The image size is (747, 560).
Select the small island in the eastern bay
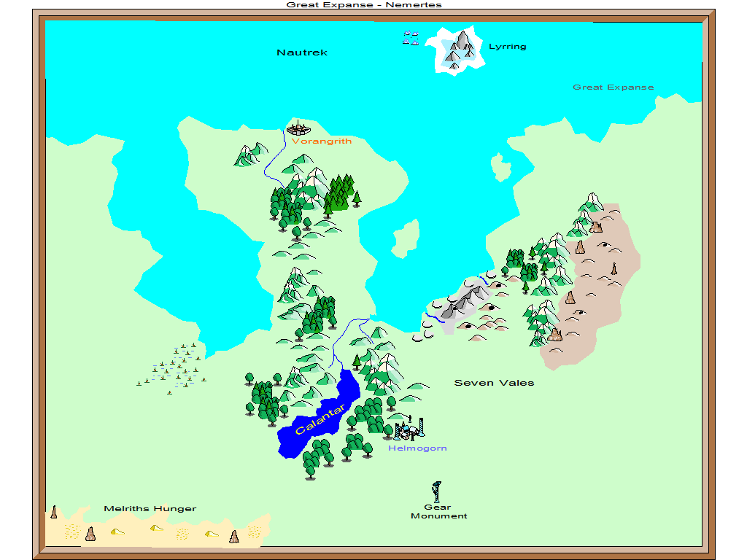pyautogui.click(x=500, y=168)
